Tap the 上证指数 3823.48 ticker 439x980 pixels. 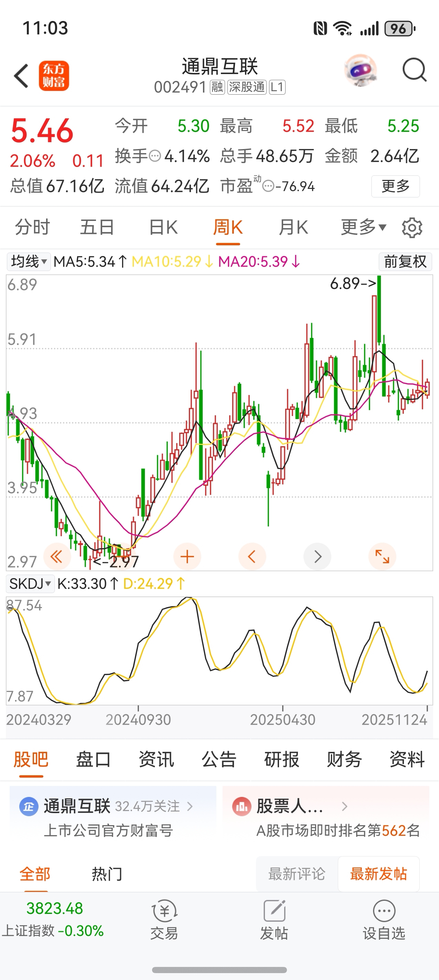53,919
